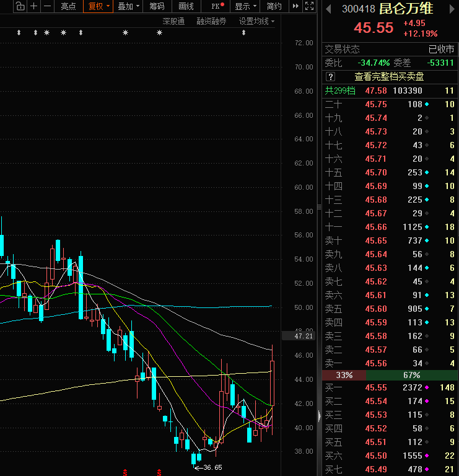Screen dimensions: 459x476
Task: Click the +12.19% change percentage
Action: click(420, 33)
